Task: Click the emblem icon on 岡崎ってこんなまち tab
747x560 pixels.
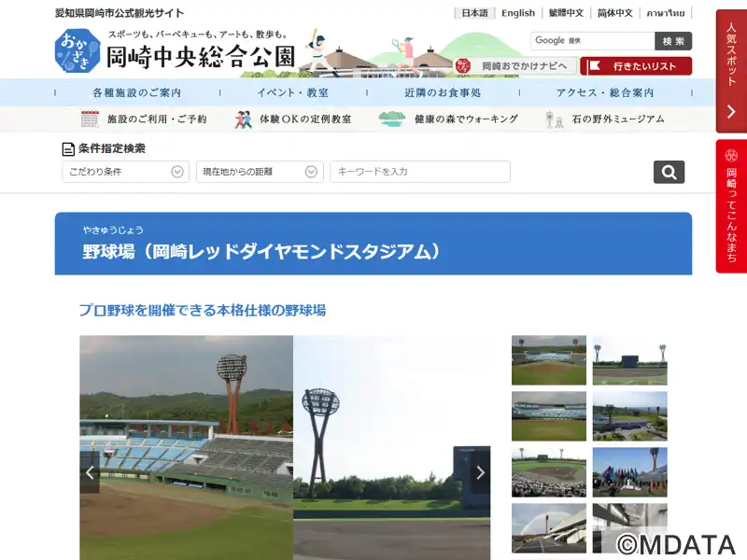Action: click(731, 155)
